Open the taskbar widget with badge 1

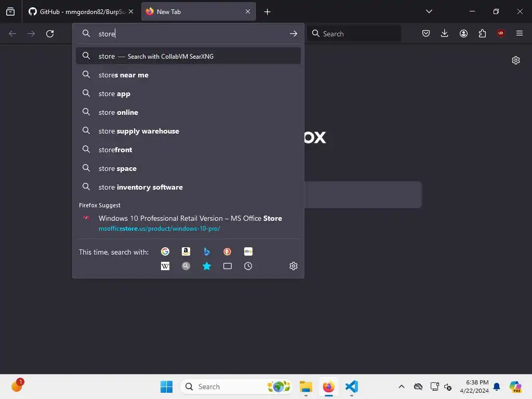coord(17,385)
